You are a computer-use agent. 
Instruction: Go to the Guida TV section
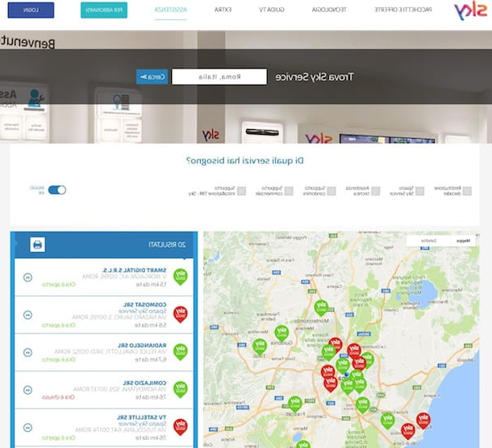coord(272,10)
